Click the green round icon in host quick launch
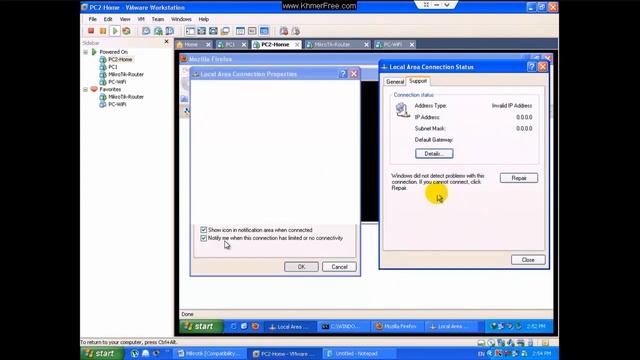The image size is (640, 360). (135, 353)
